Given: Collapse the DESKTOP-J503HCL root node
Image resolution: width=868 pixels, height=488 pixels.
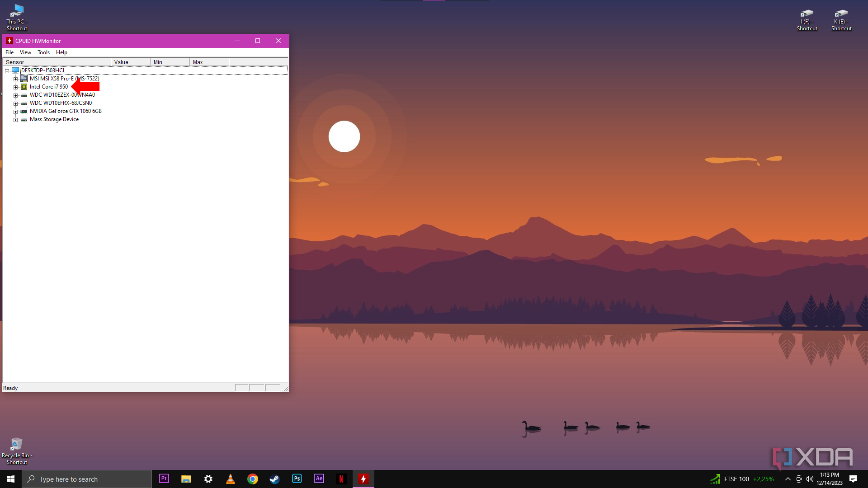Looking at the screenshot, I should pyautogui.click(x=7, y=71).
